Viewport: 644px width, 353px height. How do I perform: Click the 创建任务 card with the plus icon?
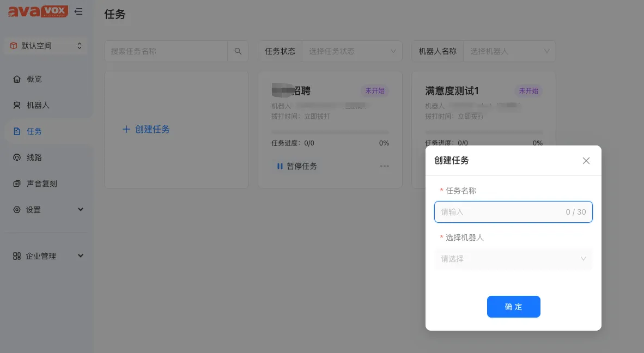[147, 130]
